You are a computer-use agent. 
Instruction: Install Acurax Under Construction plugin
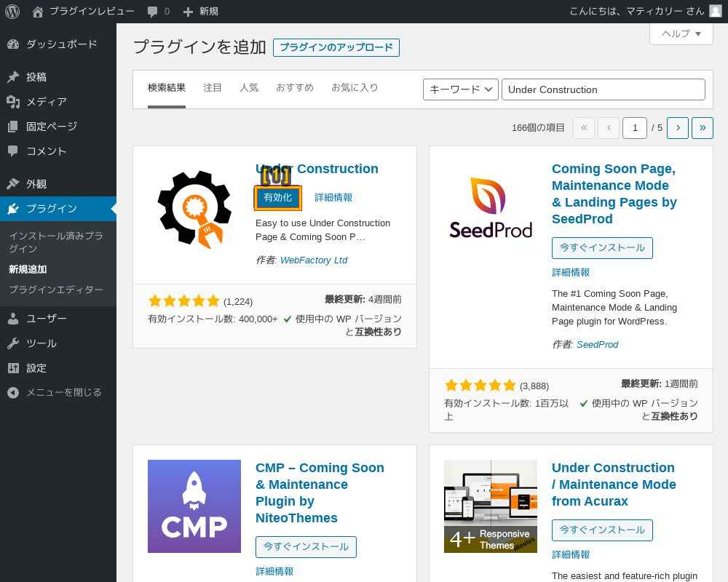pos(602,530)
